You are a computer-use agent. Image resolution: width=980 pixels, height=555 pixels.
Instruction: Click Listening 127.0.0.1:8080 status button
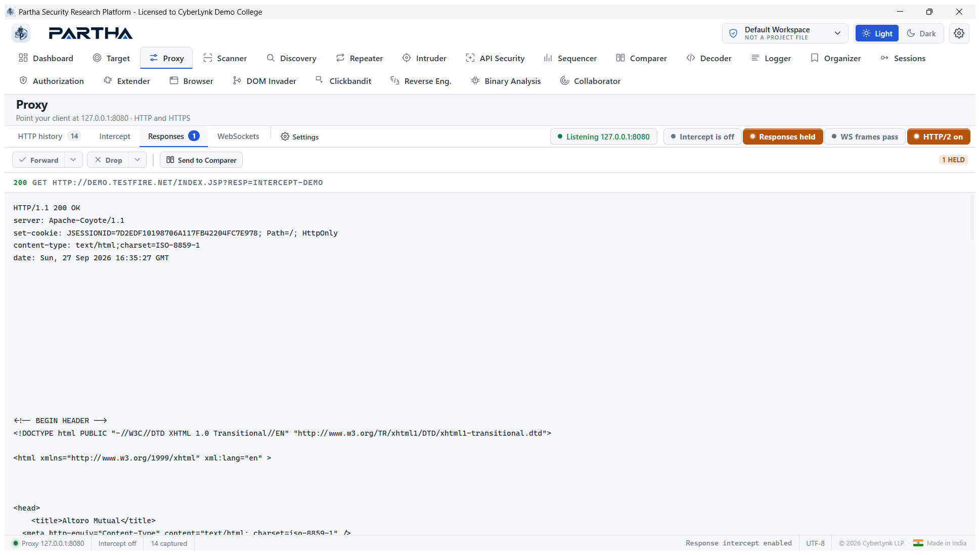(x=603, y=136)
